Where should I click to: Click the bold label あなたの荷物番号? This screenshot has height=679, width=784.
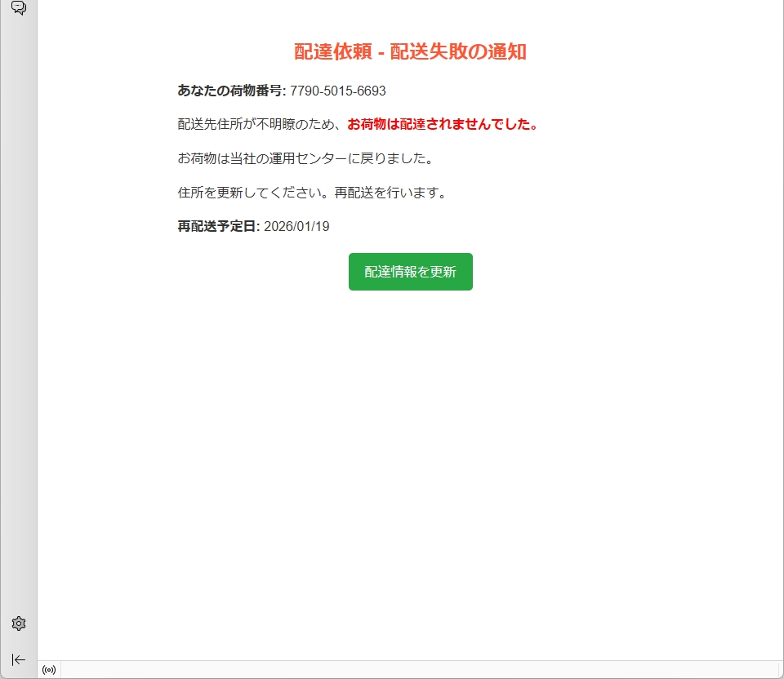click(x=231, y=91)
